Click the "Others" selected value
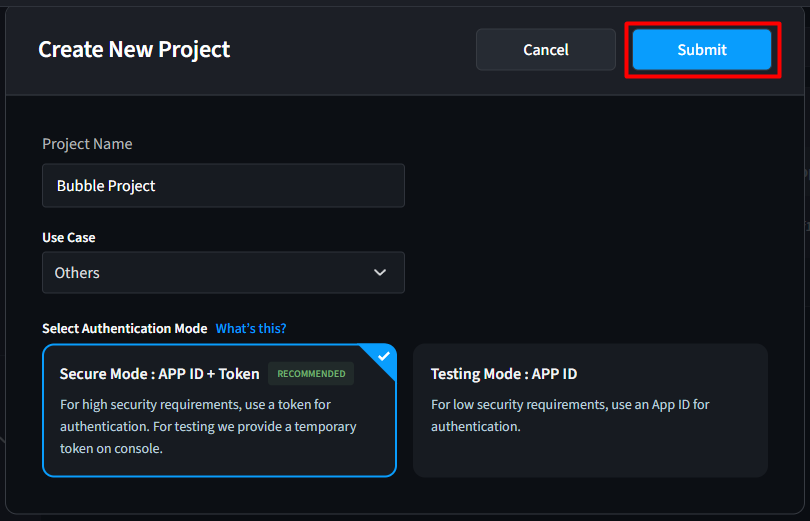Viewport: 810px width, 521px height. point(77,273)
